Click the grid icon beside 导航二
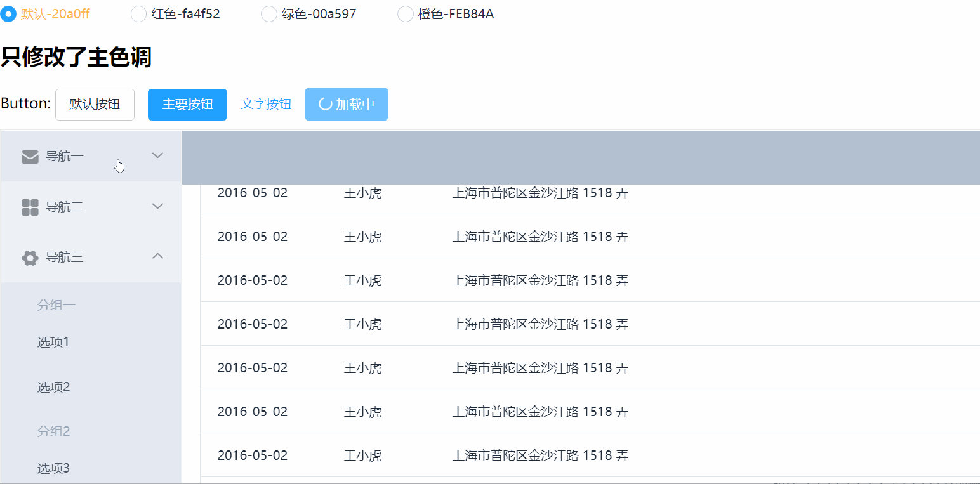The image size is (980, 484). tap(30, 207)
